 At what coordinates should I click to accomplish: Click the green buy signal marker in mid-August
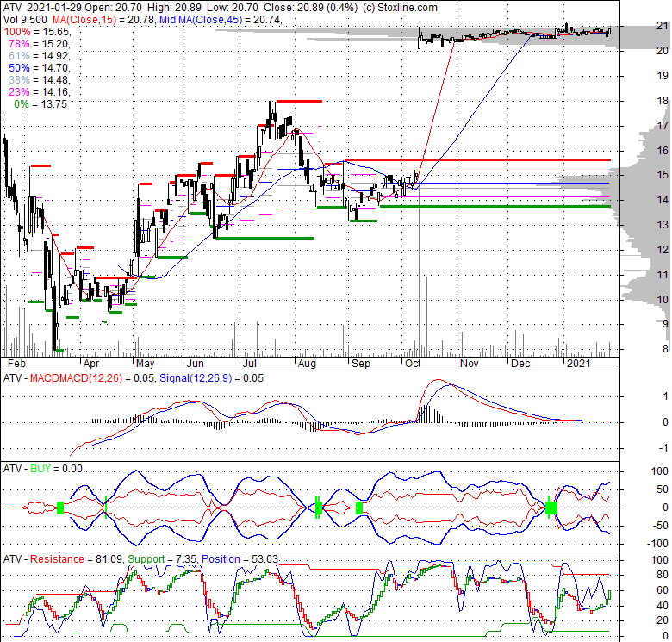[x=319, y=508]
